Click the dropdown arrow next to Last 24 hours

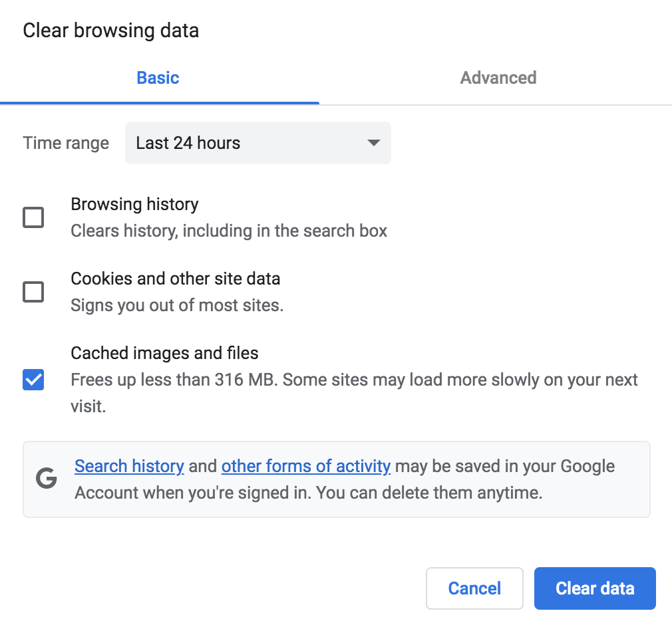point(373,143)
